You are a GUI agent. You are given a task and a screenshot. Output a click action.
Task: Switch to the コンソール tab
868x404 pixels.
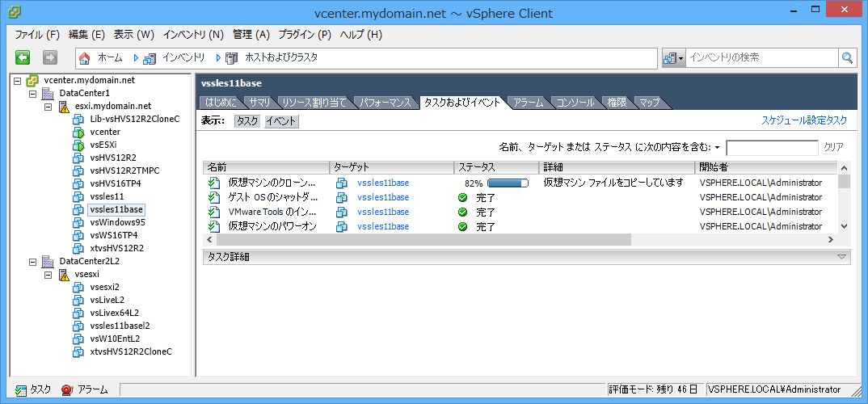click(x=575, y=103)
